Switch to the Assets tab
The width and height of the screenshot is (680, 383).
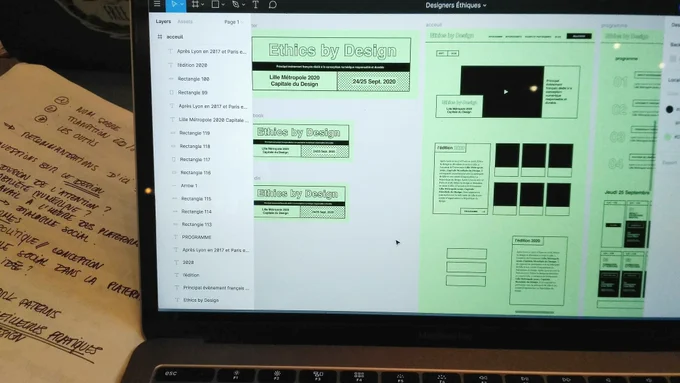pyautogui.click(x=185, y=22)
